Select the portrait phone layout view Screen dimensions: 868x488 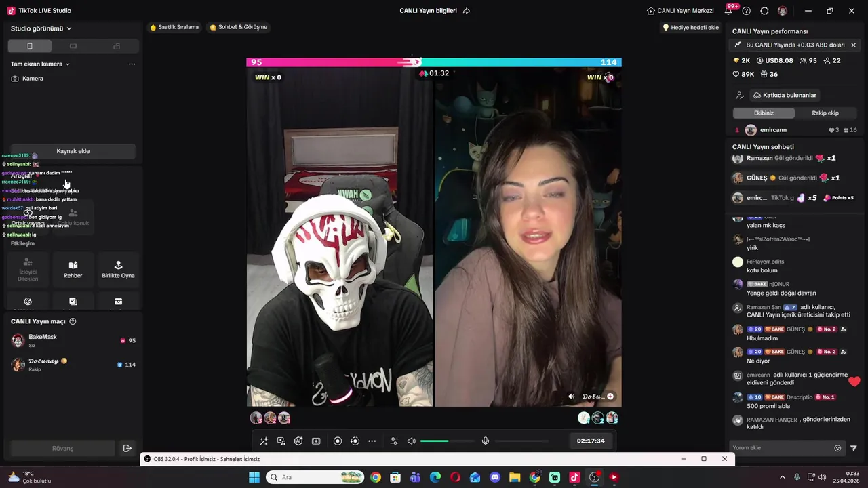point(30,46)
